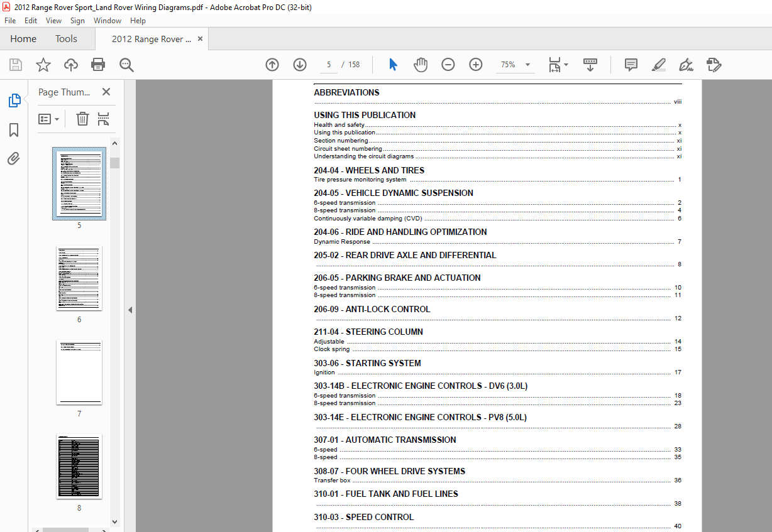Click the stamp/edit tool icon on toolbar

714,65
